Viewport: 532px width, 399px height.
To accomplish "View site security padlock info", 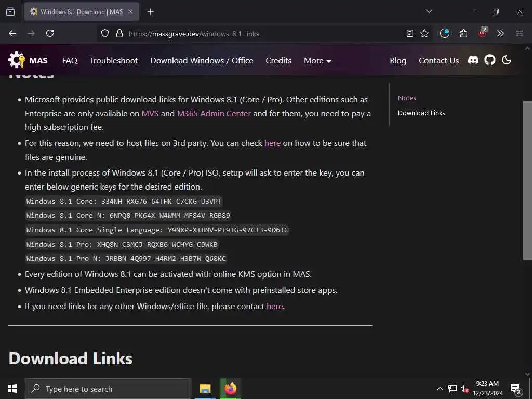I will pyautogui.click(x=119, y=34).
